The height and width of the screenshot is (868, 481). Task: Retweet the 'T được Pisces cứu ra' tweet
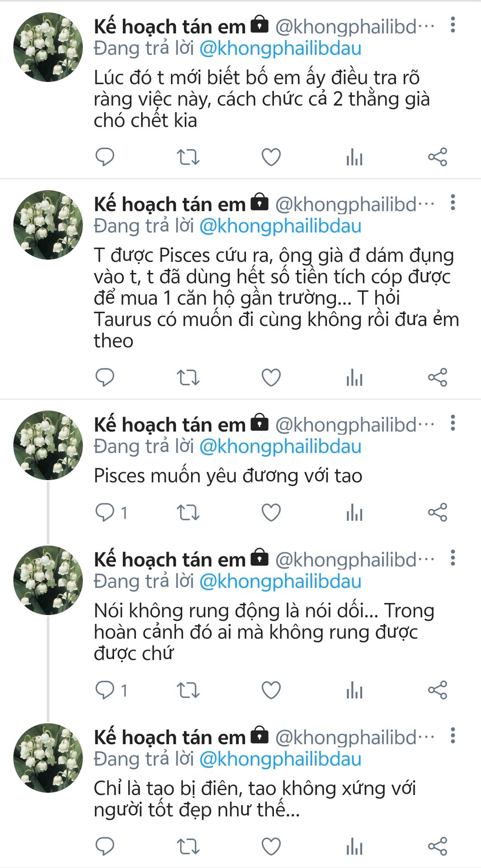(188, 377)
